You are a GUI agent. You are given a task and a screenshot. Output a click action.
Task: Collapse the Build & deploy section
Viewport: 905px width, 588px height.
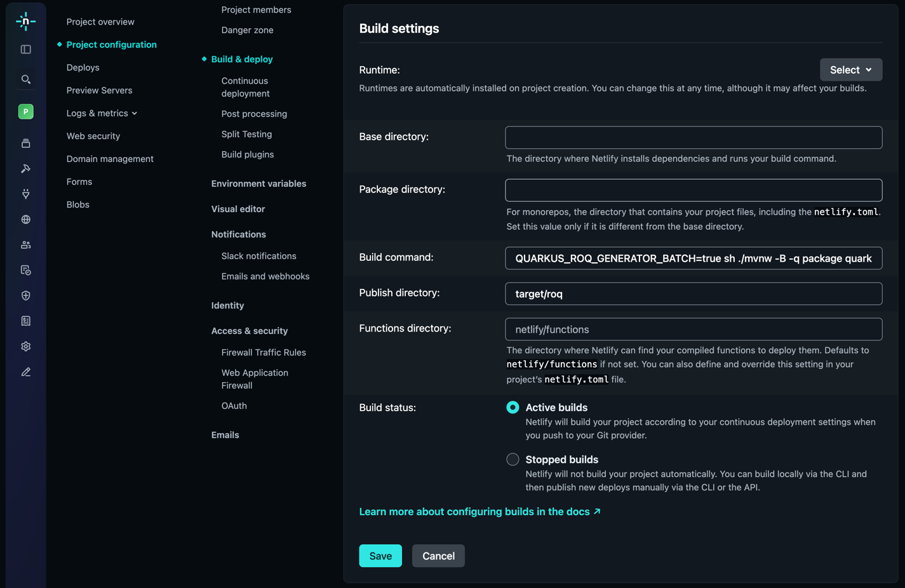pyautogui.click(x=241, y=58)
